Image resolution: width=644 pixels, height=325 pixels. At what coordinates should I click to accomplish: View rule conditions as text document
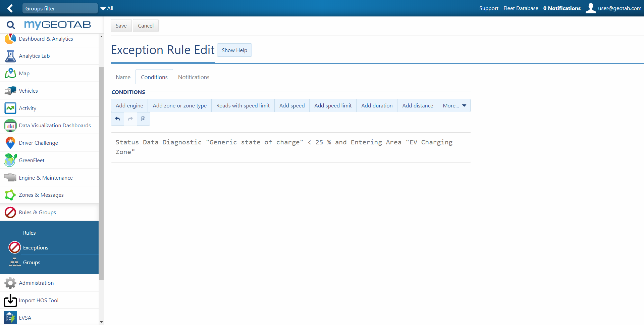click(143, 119)
